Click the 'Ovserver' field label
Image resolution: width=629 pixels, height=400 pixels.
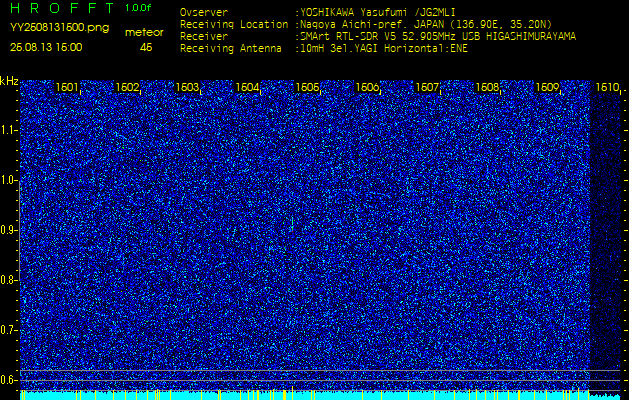204,12
